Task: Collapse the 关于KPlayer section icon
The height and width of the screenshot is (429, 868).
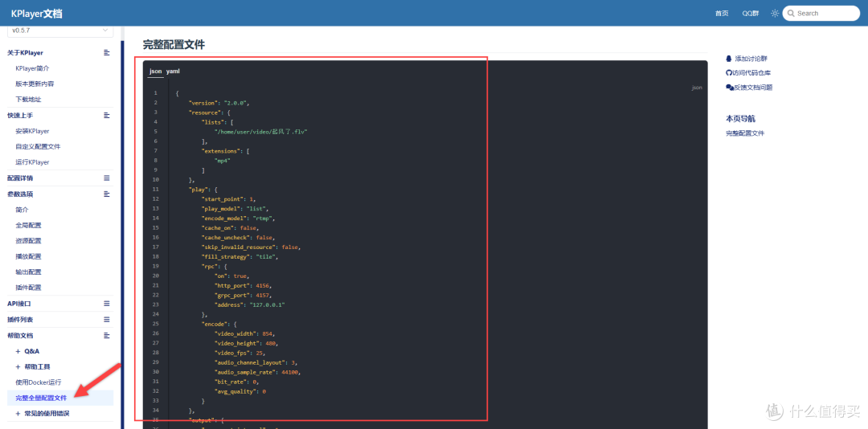Action: click(x=107, y=52)
